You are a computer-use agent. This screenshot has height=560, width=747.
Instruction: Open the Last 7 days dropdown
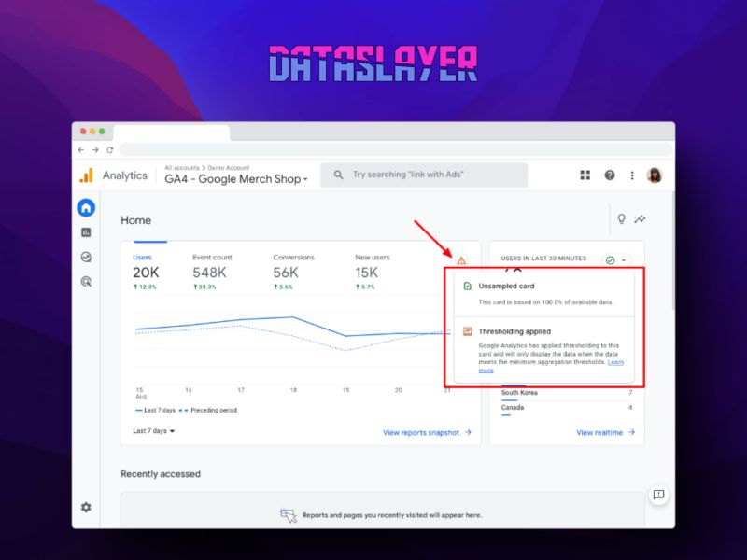153,431
